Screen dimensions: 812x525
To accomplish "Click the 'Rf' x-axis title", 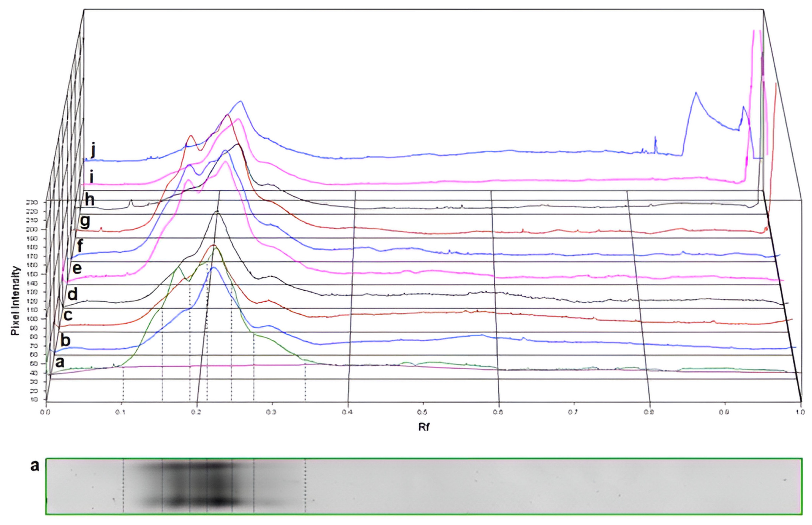I will [424, 427].
